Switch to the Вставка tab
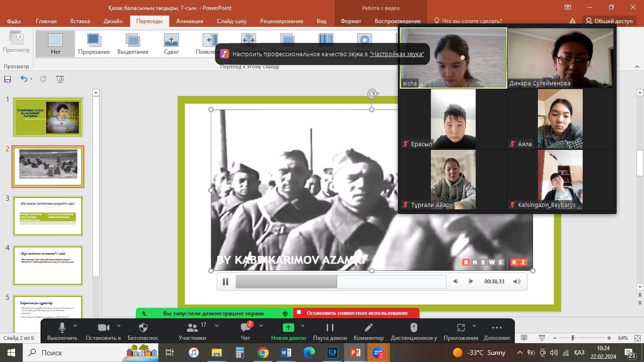The image size is (644, 362). tap(80, 21)
